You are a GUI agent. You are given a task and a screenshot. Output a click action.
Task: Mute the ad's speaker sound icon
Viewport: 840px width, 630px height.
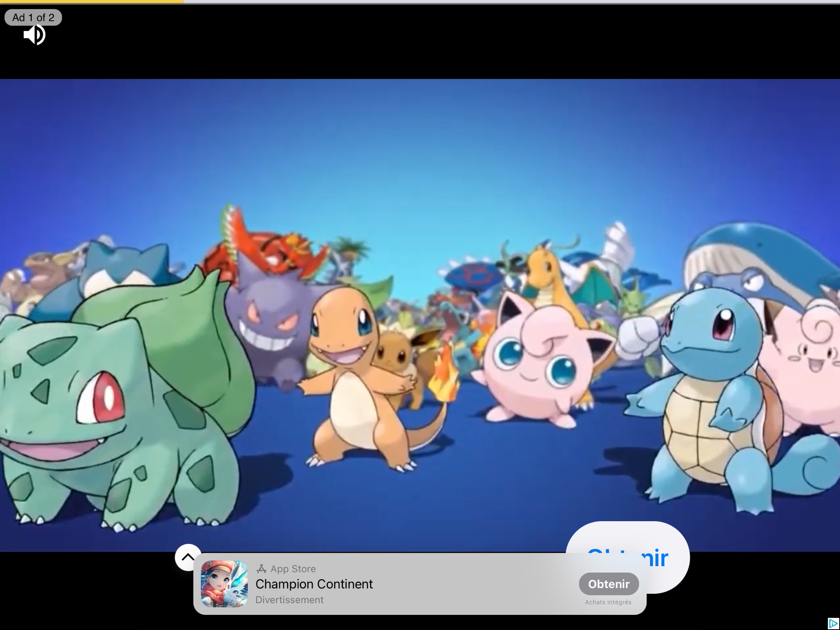click(34, 35)
